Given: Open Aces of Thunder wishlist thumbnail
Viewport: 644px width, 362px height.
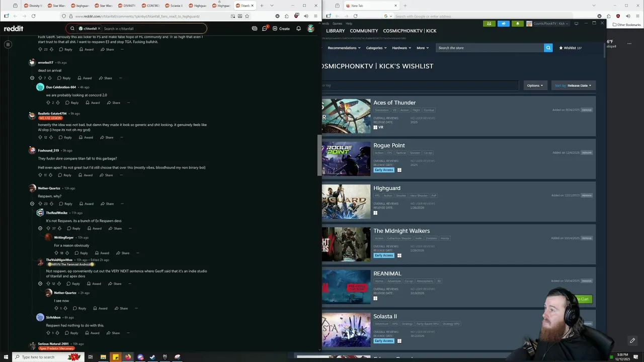Looking at the screenshot, I should 346,116.
